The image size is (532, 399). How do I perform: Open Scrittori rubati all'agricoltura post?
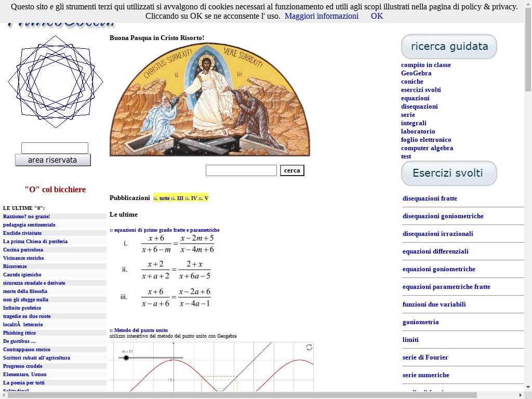click(37, 357)
